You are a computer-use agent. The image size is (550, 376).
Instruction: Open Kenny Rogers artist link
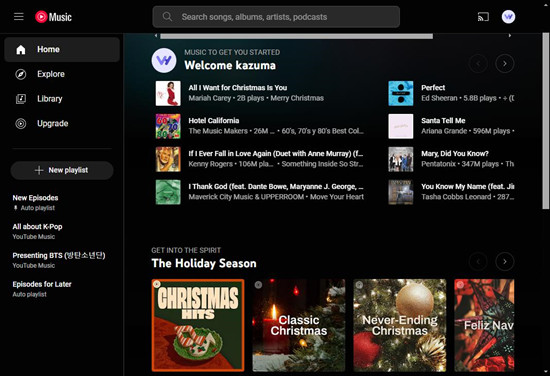pos(210,164)
